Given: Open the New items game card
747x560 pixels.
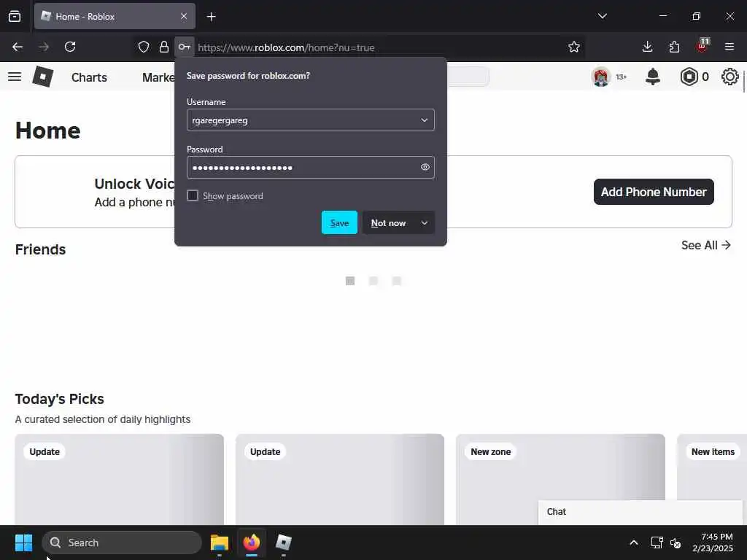Looking at the screenshot, I should (x=712, y=479).
